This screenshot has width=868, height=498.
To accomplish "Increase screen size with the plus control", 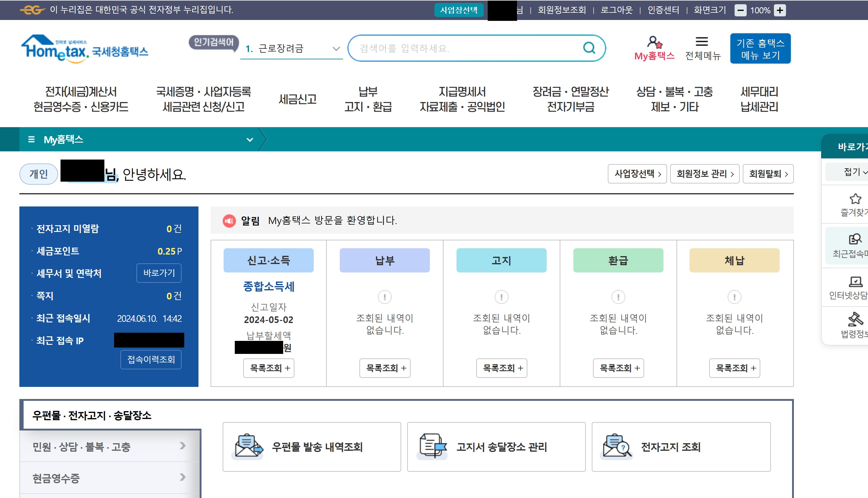I will tap(780, 10).
